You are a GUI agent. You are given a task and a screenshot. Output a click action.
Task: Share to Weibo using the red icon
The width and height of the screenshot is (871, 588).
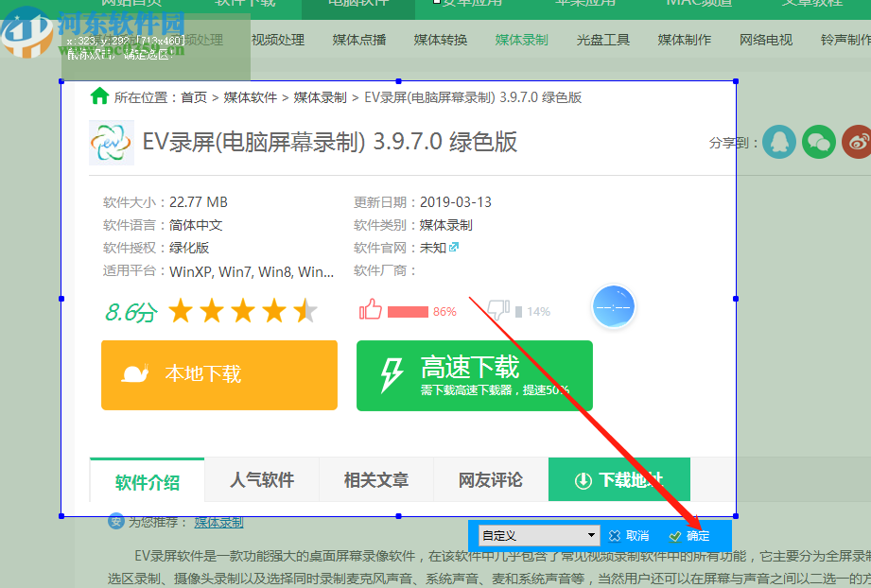point(856,142)
